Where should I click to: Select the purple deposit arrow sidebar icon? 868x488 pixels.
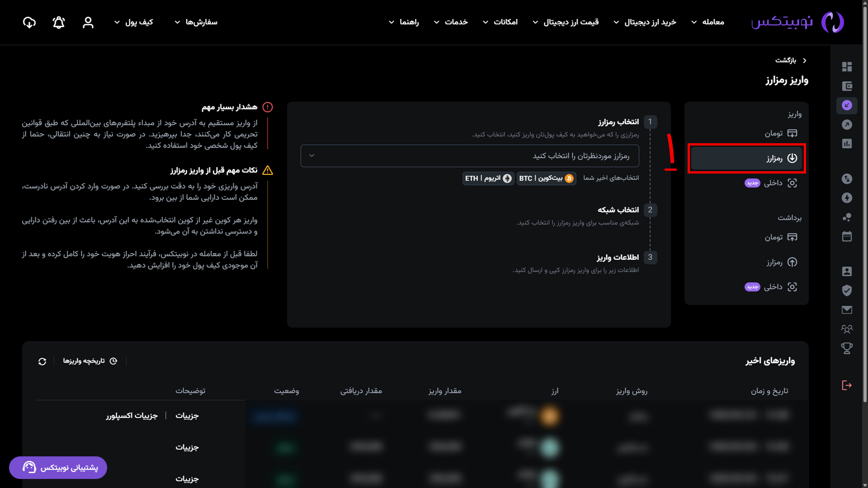[x=847, y=105]
